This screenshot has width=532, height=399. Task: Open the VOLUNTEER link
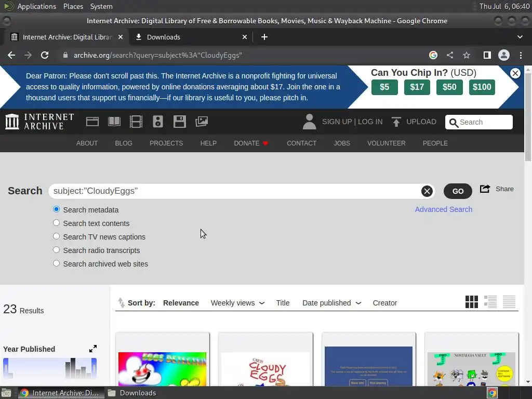(386, 143)
